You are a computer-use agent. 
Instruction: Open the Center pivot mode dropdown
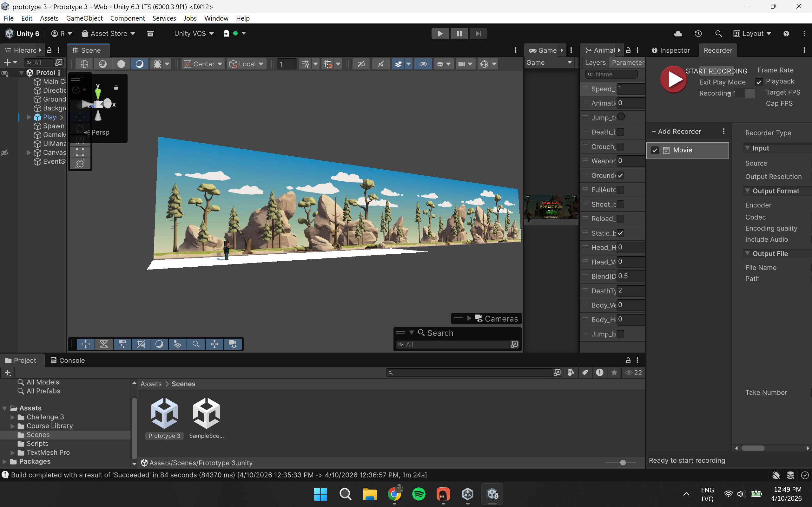(203, 64)
